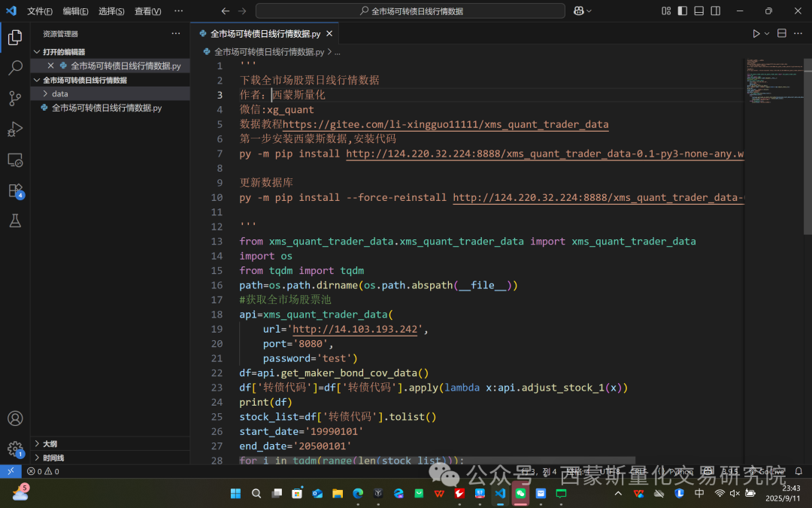The height and width of the screenshot is (508, 812).
Task: Click the code minimap
Action: (x=774, y=81)
